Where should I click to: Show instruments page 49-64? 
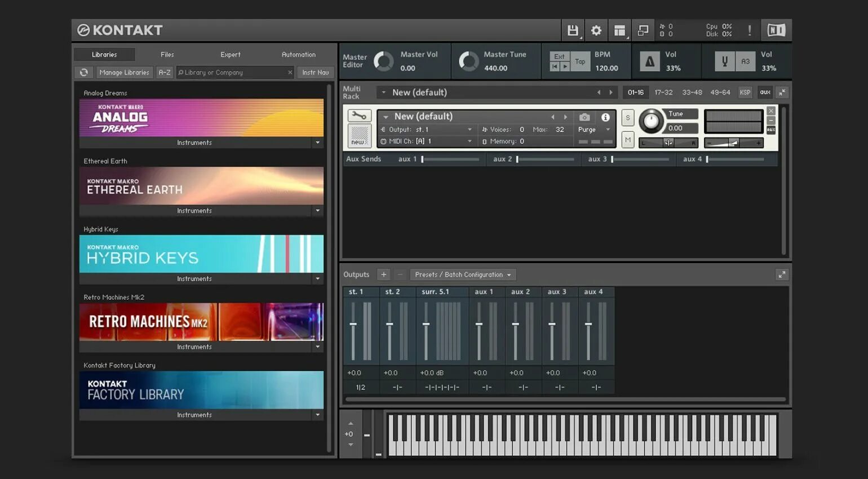(x=720, y=92)
